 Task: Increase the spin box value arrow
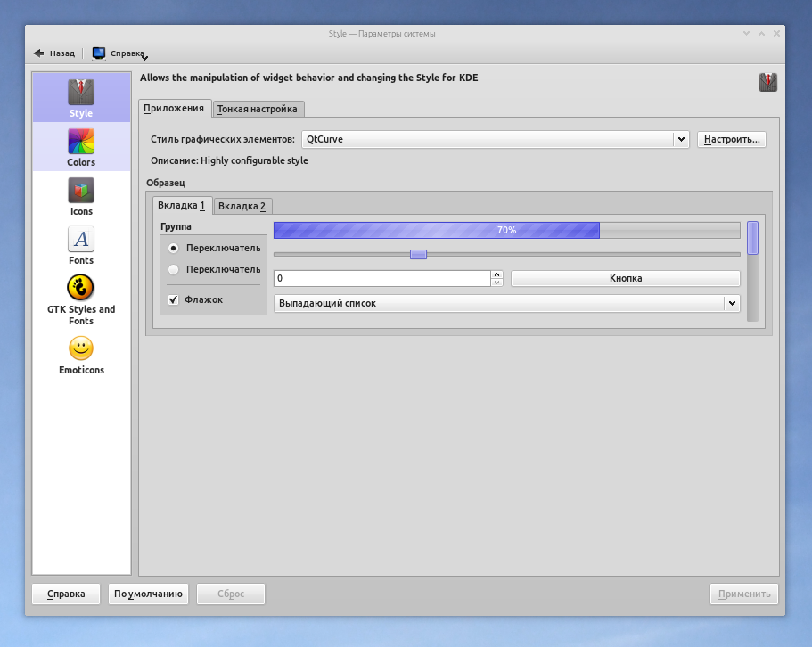pos(497,274)
